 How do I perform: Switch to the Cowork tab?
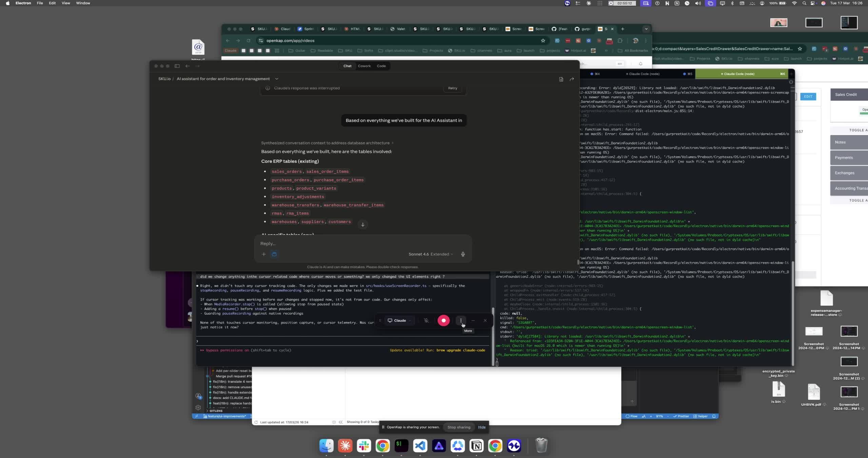(364, 66)
